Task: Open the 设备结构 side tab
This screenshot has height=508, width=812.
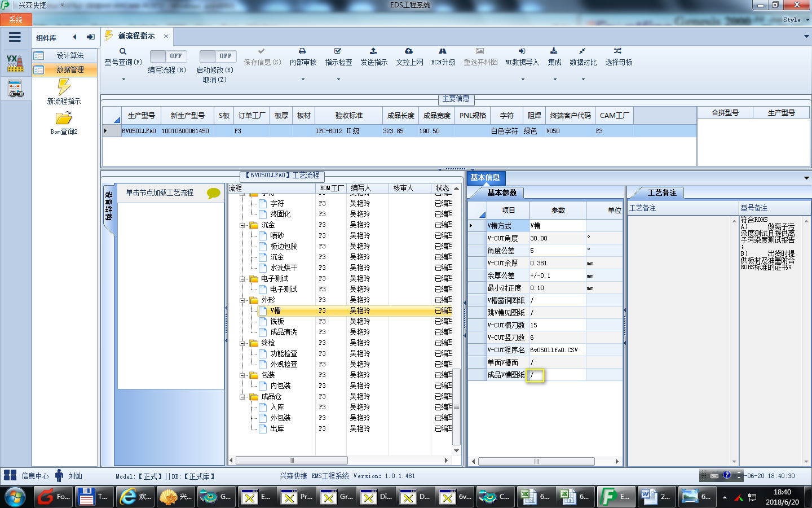Action: 109,208
